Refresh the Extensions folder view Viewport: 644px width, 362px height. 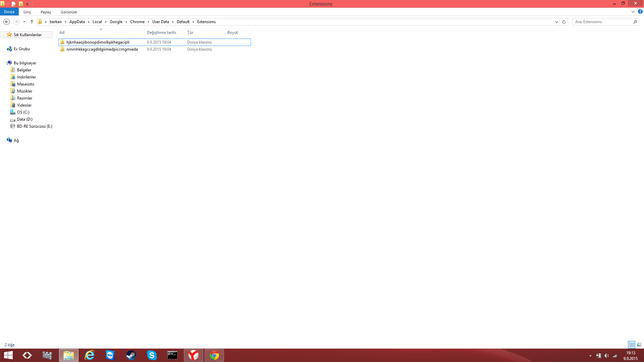point(564,22)
